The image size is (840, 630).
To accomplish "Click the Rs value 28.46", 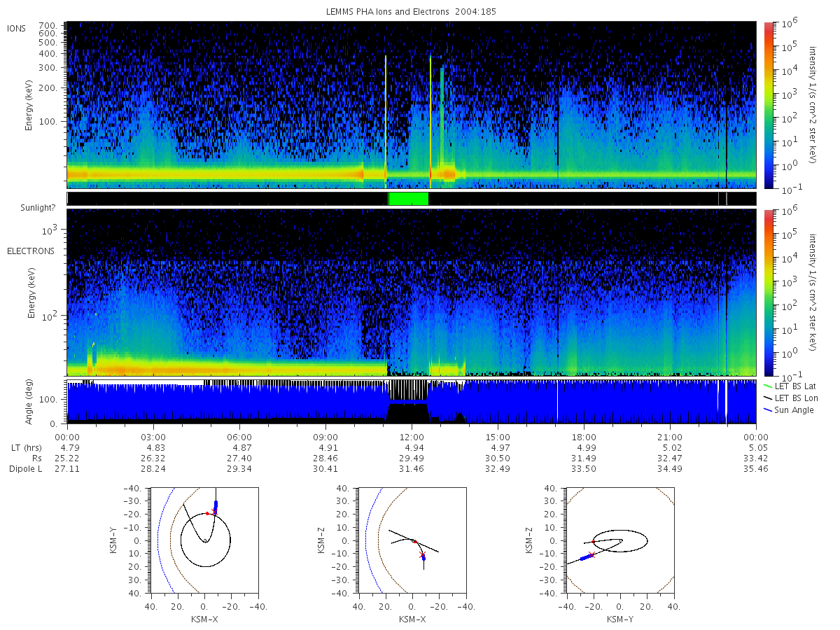I will tap(325, 458).
